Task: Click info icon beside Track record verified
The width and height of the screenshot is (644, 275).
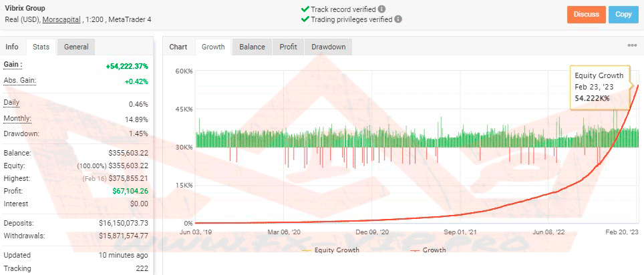Action: click(x=381, y=9)
